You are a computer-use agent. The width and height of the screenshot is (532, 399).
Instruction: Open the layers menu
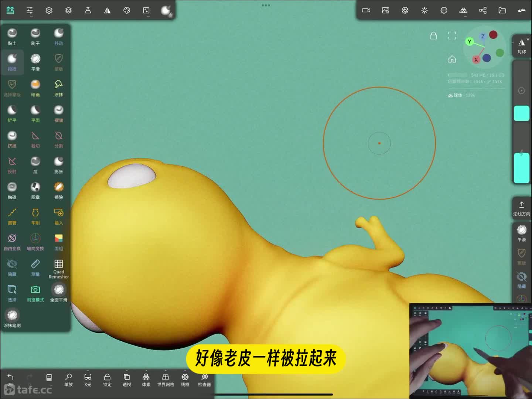(68, 10)
